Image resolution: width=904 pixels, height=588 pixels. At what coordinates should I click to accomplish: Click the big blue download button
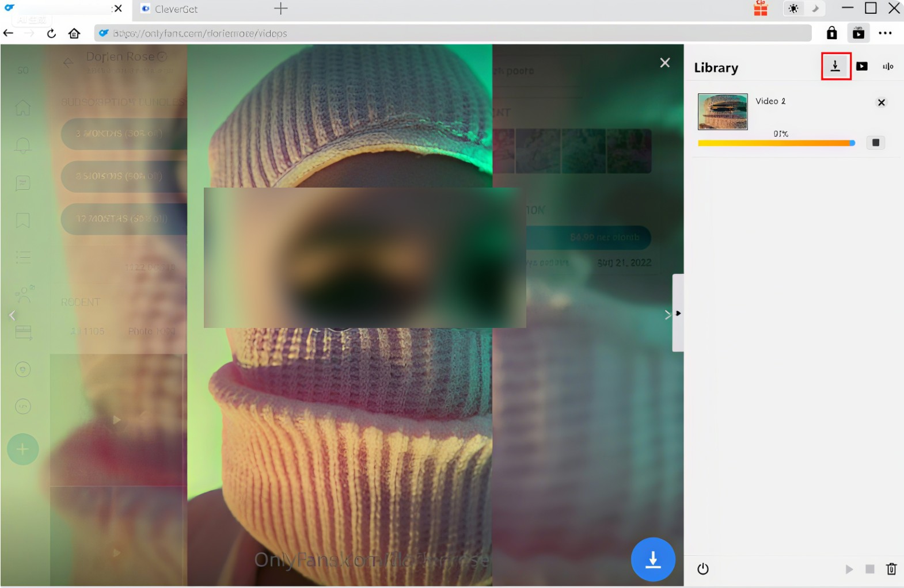point(653,559)
